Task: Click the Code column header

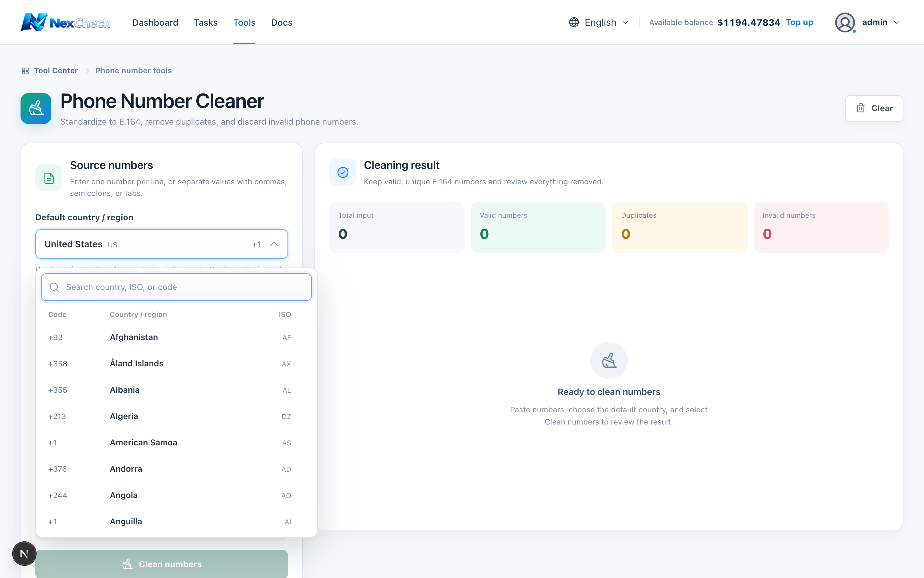Action: 57,314
